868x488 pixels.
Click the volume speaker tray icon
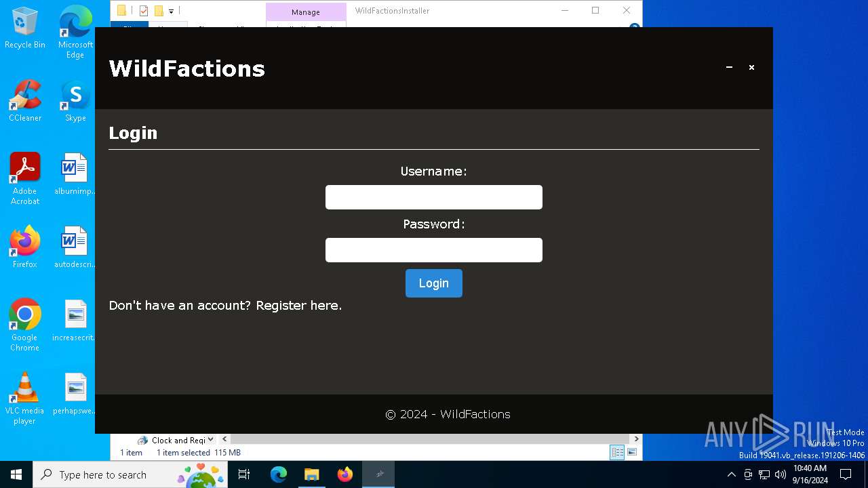pos(781,474)
